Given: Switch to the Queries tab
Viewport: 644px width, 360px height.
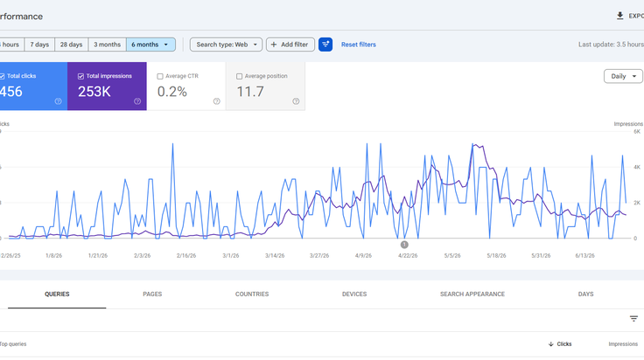Looking at the screenshot, I should (x=57, y=294).
